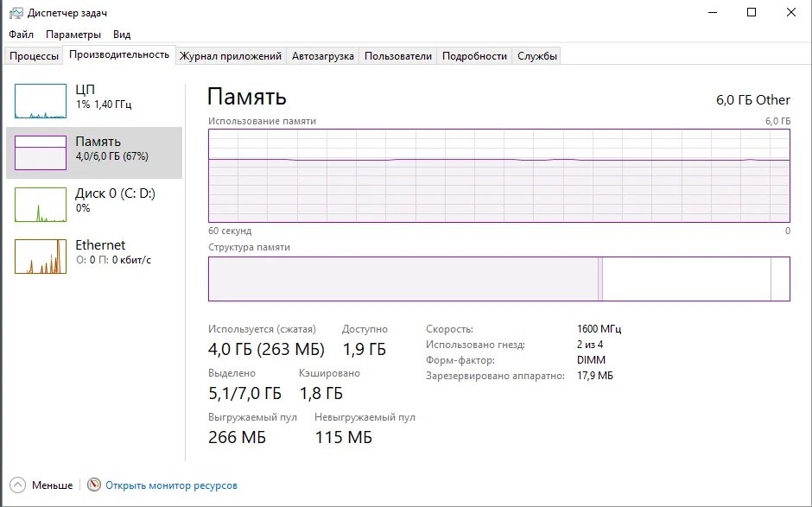The height and width of the screenshot is (507, 812).
Task: Click the Структура памяти composition bar
Action: coord(499,279)
